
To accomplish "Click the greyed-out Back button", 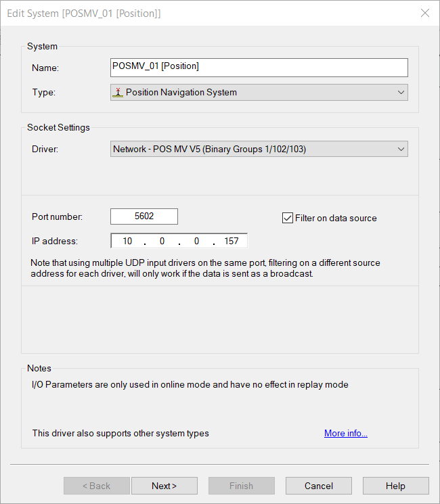I will [x=97, y=486].
